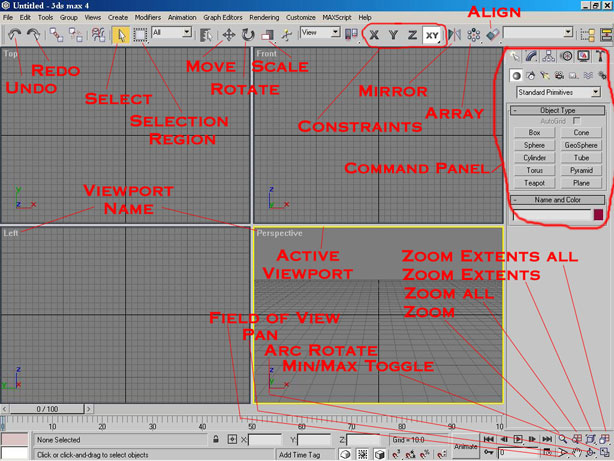Open the Graph Editors menu
This screenshot has width=614, height=461.
(x=222, y=17)
